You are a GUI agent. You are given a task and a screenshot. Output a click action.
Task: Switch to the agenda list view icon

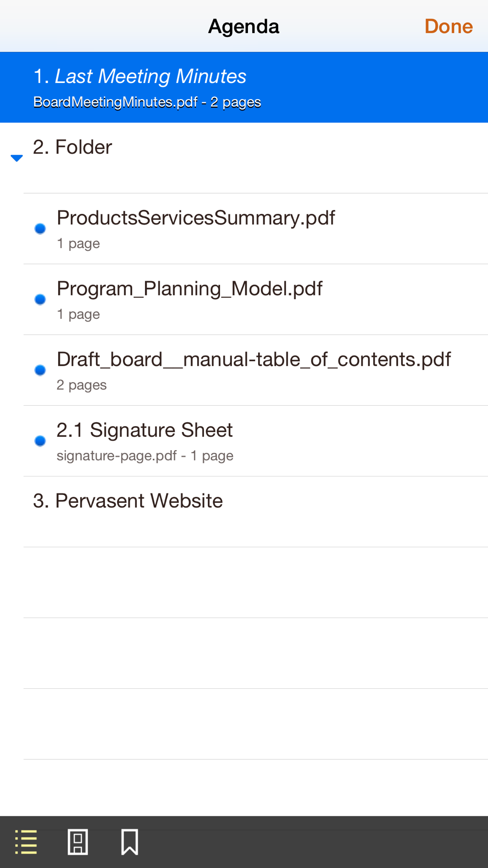(x=26, y=842)
